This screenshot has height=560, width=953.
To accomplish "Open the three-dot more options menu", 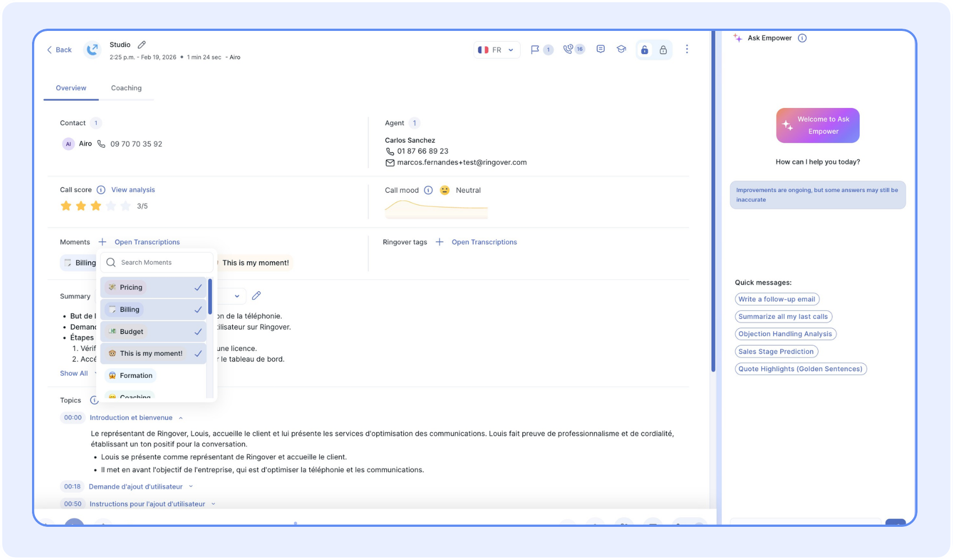I will (686, 49).
